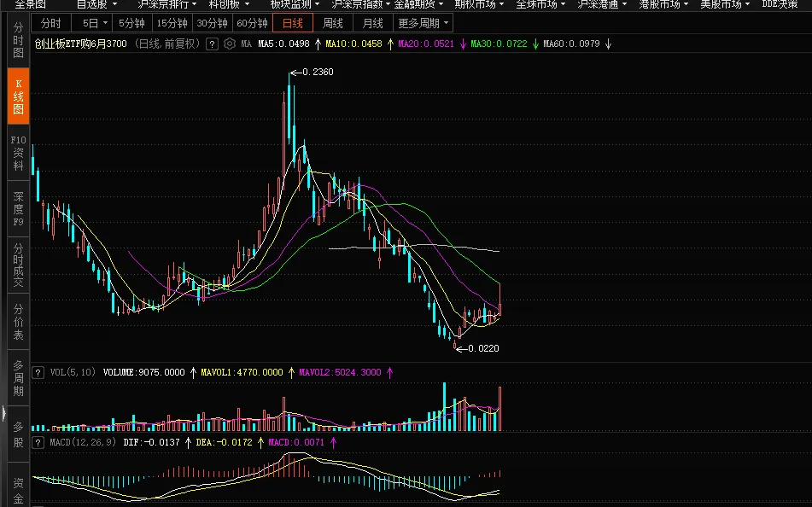Image resolution: width=812 pixels, height=507 pixels.
Task: Open the 分时图 sidebar tab
Action: click(18, 40)
